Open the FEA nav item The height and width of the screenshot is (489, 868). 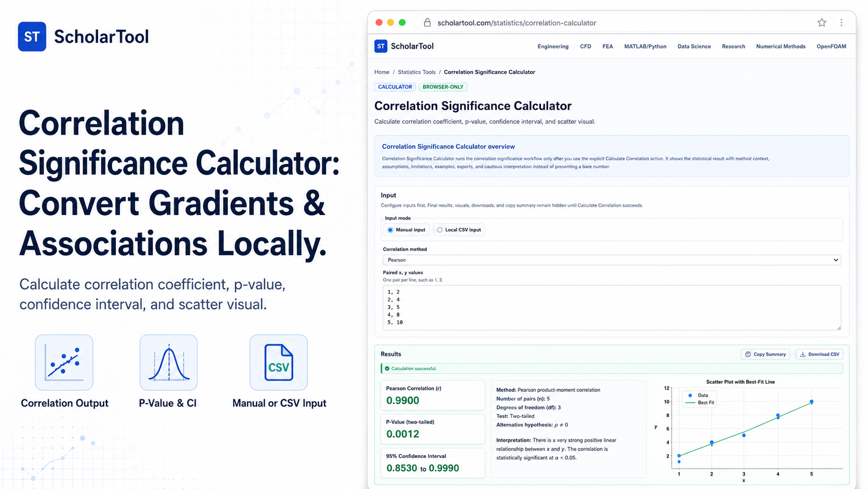(x=607, y=46)
